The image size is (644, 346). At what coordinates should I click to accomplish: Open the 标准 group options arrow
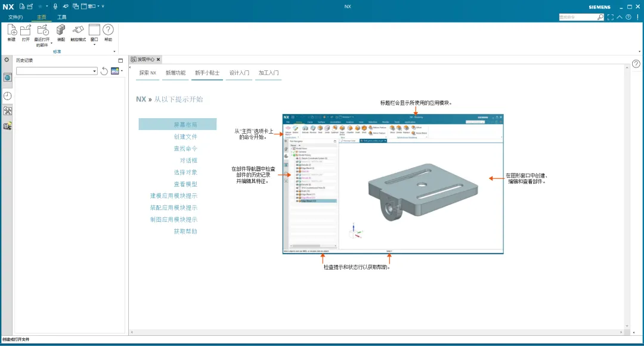click(114, 51)
